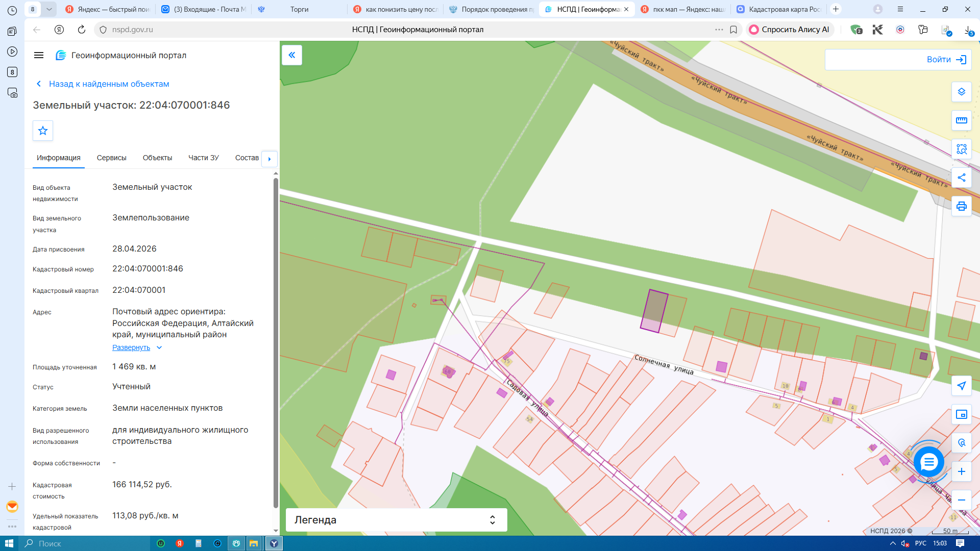This screenshot has width=980, height=551.
Task: Open the Части ЗУ tab
Action: [204, 158]
